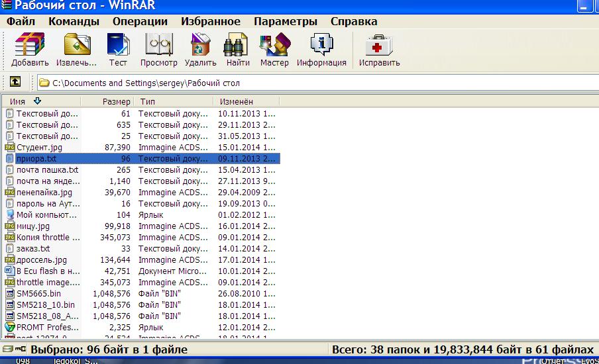This screenshot has width=599, height=364.
Task: Sort by the Изменён column header
Action: point(246,101)
